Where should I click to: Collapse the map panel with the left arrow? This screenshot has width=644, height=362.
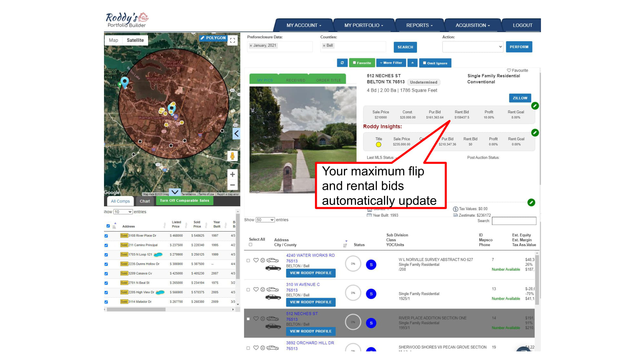click(x=236, y=133)
